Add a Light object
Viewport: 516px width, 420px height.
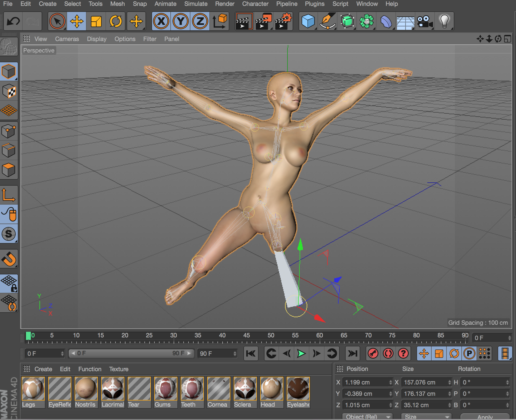(444, 21)
